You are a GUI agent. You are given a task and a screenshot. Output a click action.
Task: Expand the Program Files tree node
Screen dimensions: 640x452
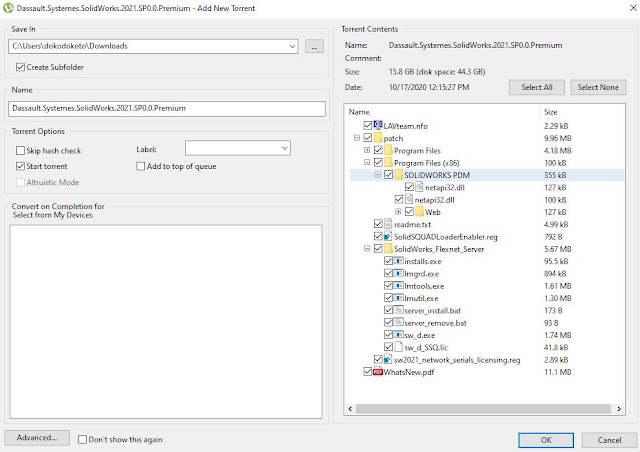click(x=367, y=150)
